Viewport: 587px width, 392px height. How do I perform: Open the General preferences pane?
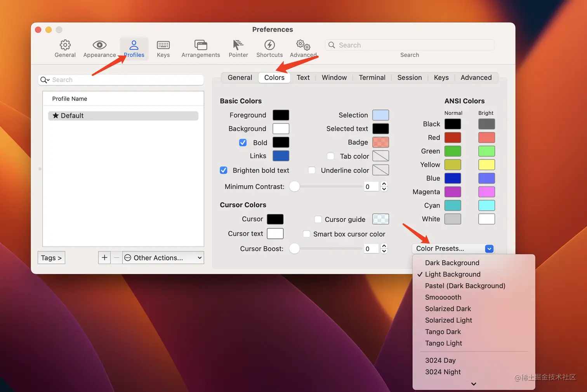click(x=65, y=49)
